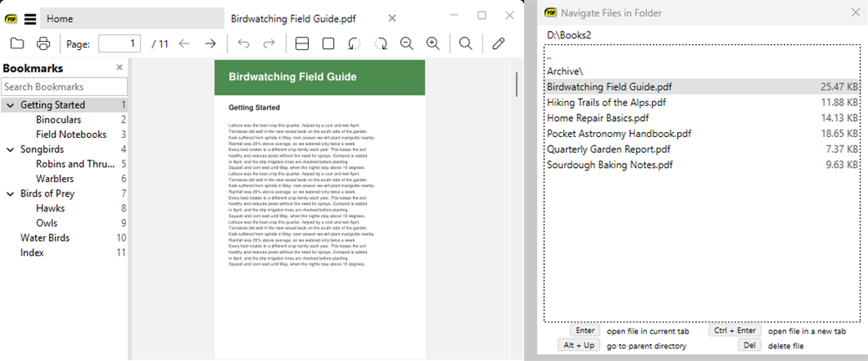Rotate page counterclockwise
The width and height of the screenshot is (868, 361).
pyautogui.click(x=354, y=43)
